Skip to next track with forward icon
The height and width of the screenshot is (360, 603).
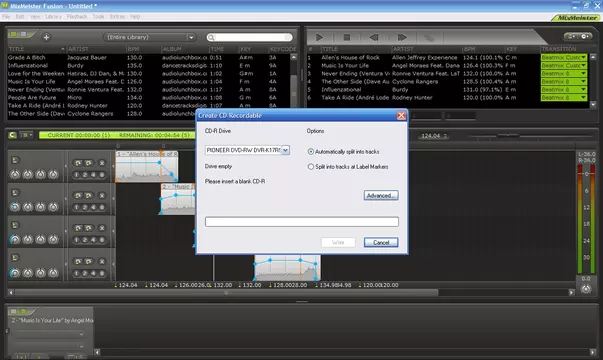(x=402, y=37)
